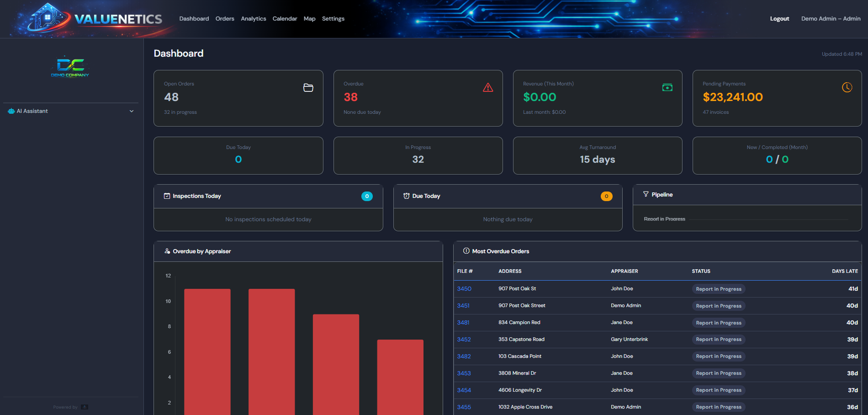868x415 pixels.
Task: Switch to the Analytics tab
Action: (253, 18)
